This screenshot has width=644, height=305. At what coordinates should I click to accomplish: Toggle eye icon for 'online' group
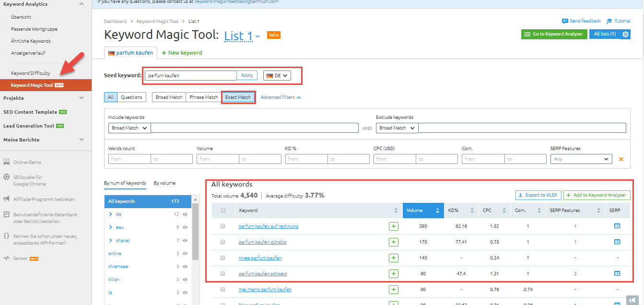[x=185, y=253]
